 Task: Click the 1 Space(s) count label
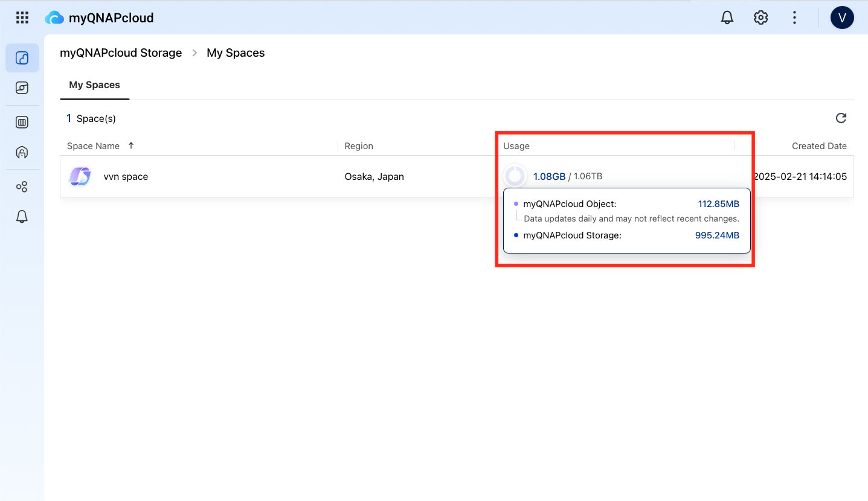91,119
